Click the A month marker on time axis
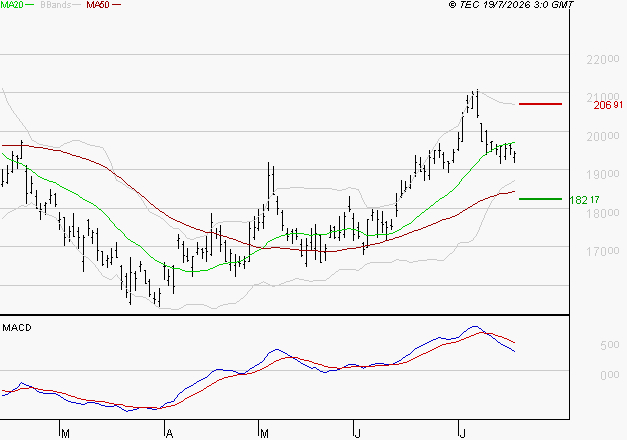 pos(170,434)
